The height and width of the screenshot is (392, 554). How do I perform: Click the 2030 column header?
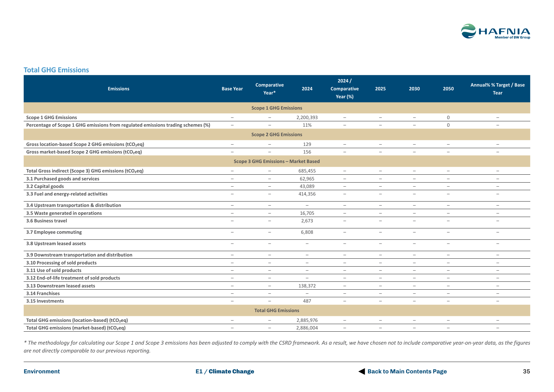(414, 89)
